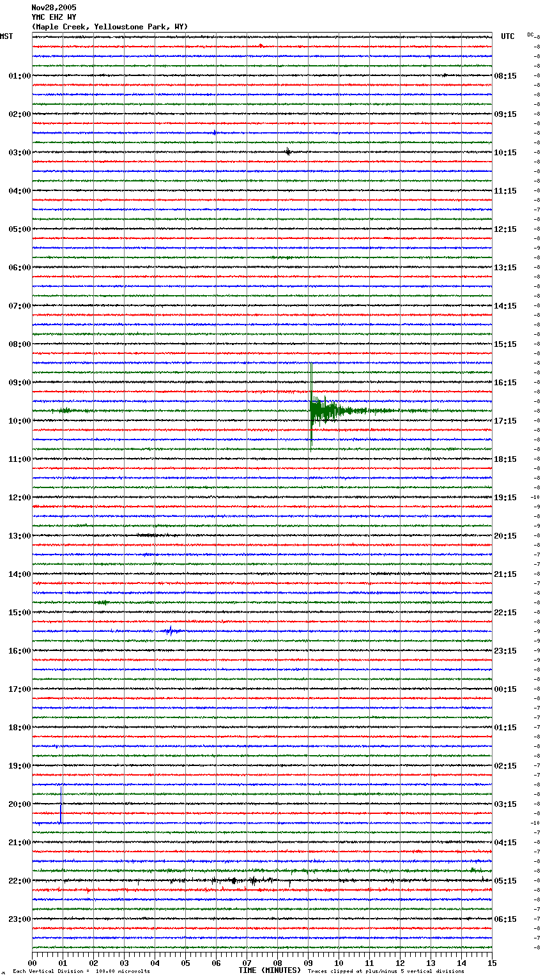Viewport: 543px width, 980px height.
Task: Click the black event burst on 03:00 trace
Action: [x=288, y=152]
